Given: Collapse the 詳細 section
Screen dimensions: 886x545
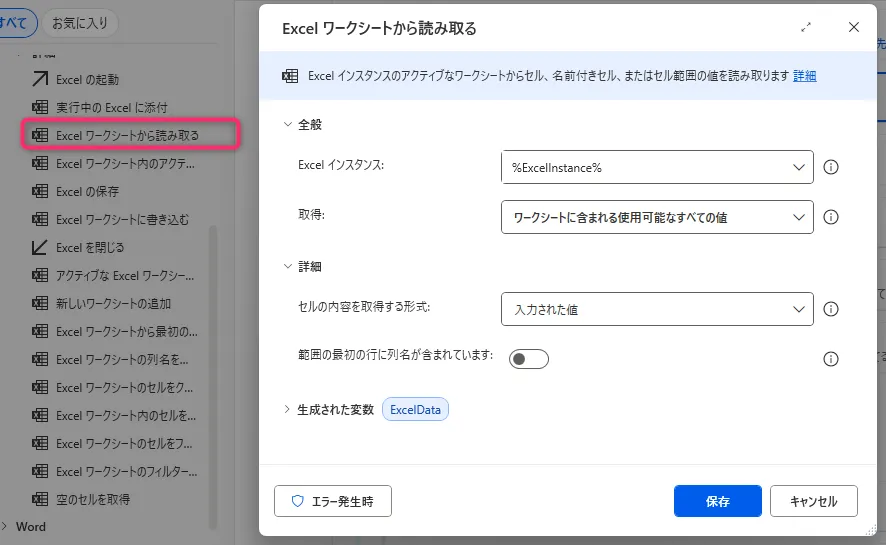Looking at the screenshot, I should point(288,267).
